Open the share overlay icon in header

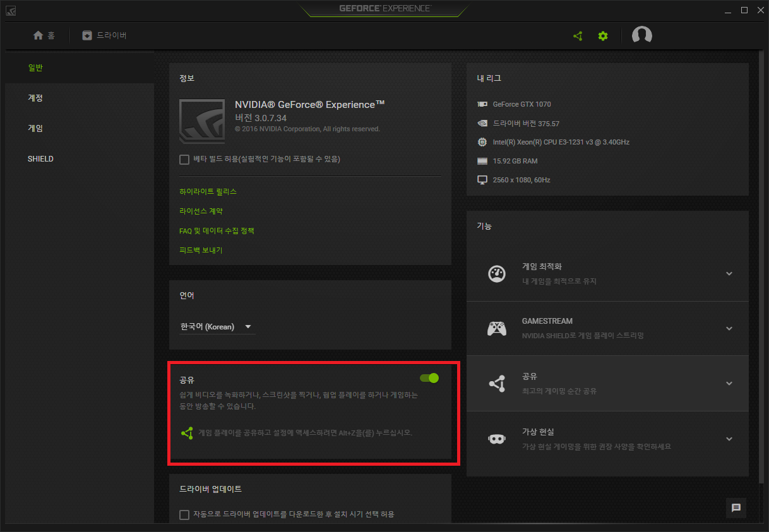pos(578,36)
